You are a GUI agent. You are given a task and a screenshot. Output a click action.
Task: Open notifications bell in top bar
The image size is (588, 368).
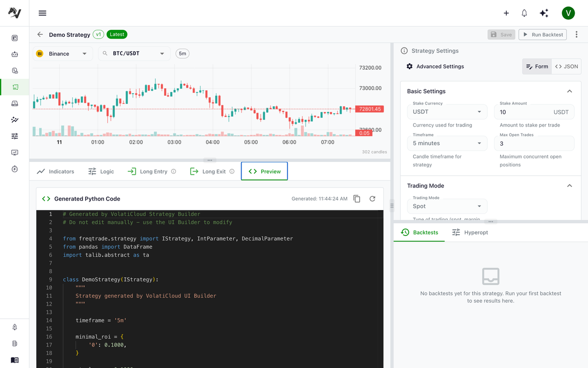(524, 13)
